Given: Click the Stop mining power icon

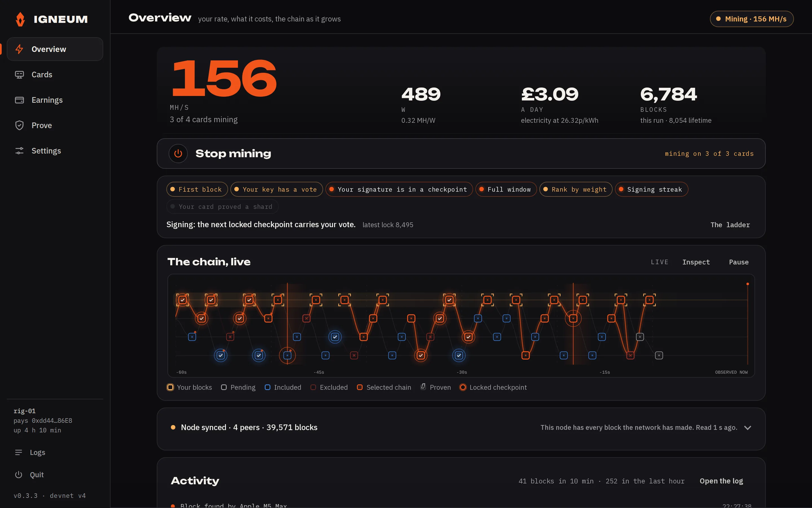Looking at the screenshot, I should tap(178, 154).
